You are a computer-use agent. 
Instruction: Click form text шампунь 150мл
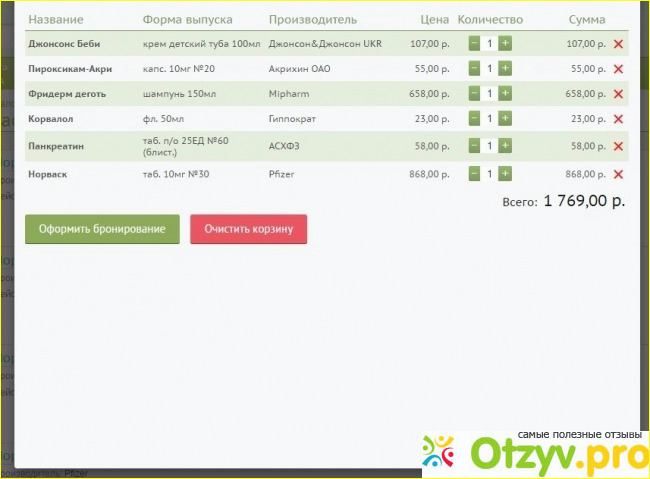click(179, 94)
